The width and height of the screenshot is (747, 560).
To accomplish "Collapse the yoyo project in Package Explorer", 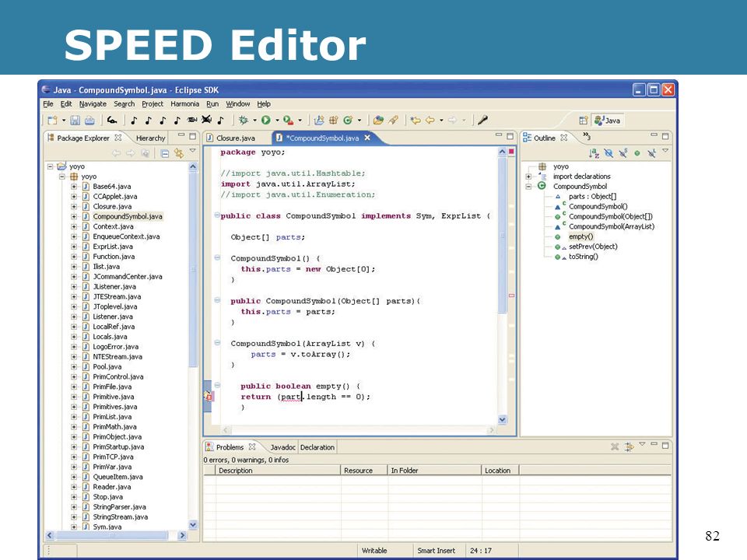I will click(50, 166).
